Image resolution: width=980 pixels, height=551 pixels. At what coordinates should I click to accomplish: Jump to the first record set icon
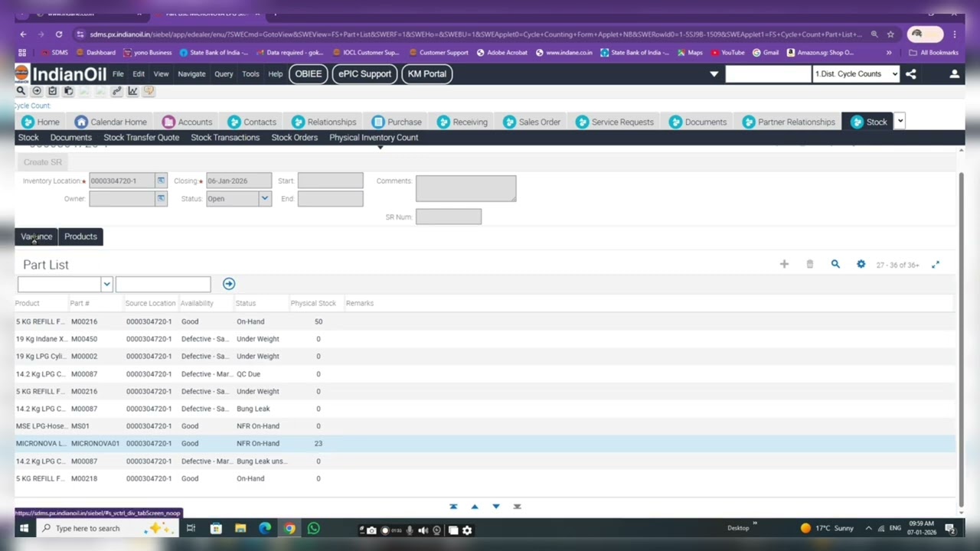tap(453, 507)
